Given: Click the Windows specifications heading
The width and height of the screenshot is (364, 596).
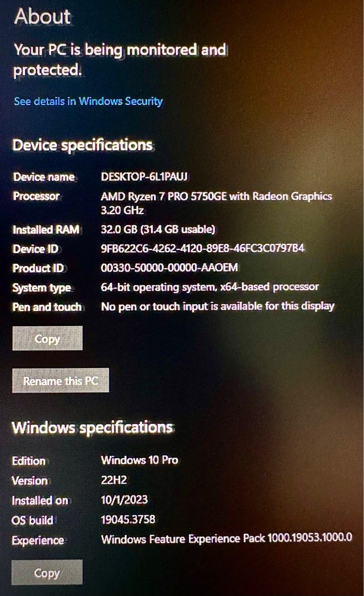Looking at the screenshot, I should coord(92,427).
